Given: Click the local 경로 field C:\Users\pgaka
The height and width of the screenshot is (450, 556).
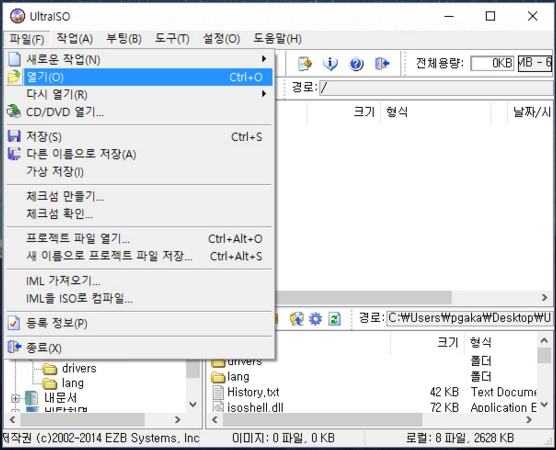Looking at the screenshot, I should pos(469,318).
